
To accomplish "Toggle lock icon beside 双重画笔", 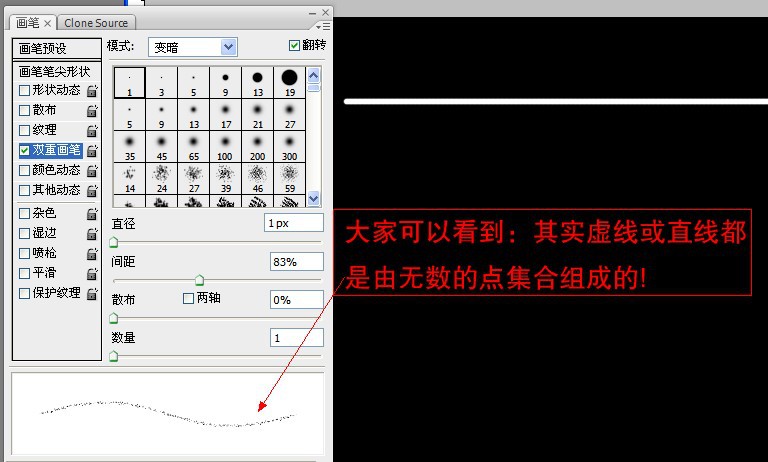I will (x=92, y=151).
